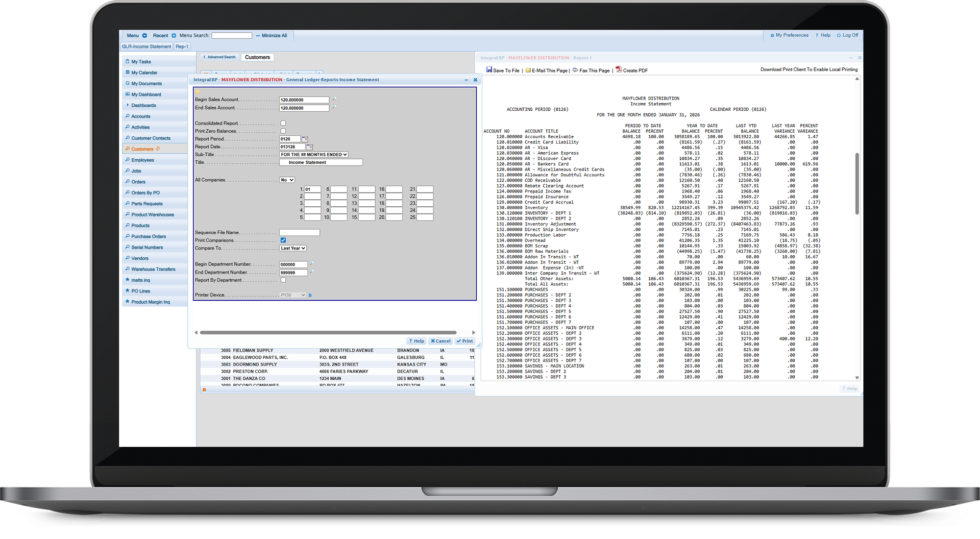The height and width of the screenshot is (539, 980).
Task: Enable the Report By Department checkbox
Action: [283, 280]
